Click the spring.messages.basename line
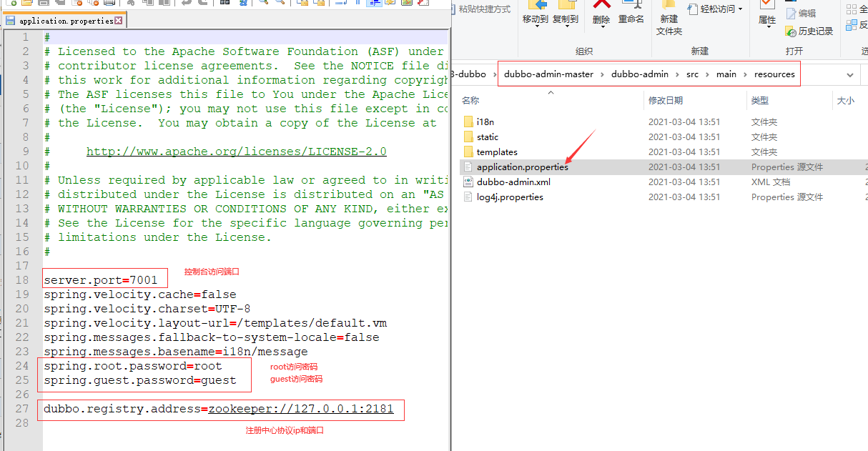This screenshot has height=451, width=868. click(x=175, y=352)
